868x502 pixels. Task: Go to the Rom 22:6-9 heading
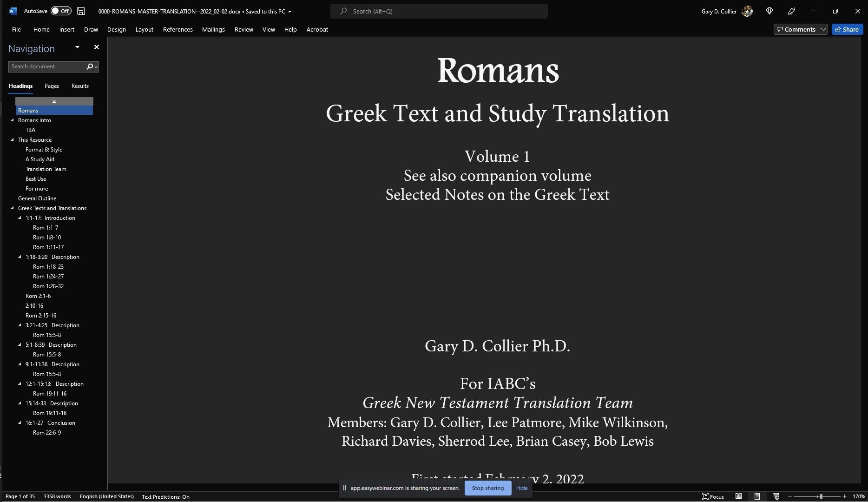click(47, 433)
